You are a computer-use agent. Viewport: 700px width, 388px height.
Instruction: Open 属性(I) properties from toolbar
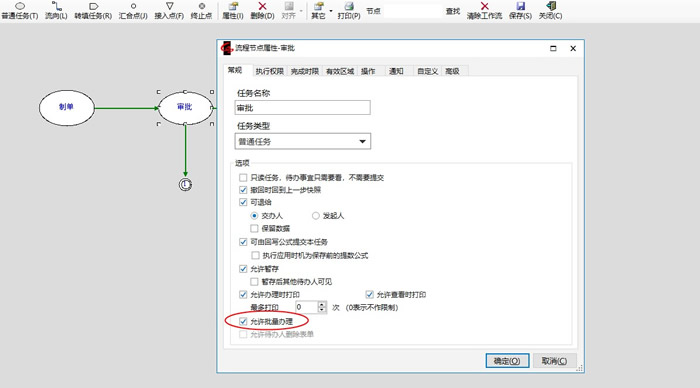coord(233,11)
